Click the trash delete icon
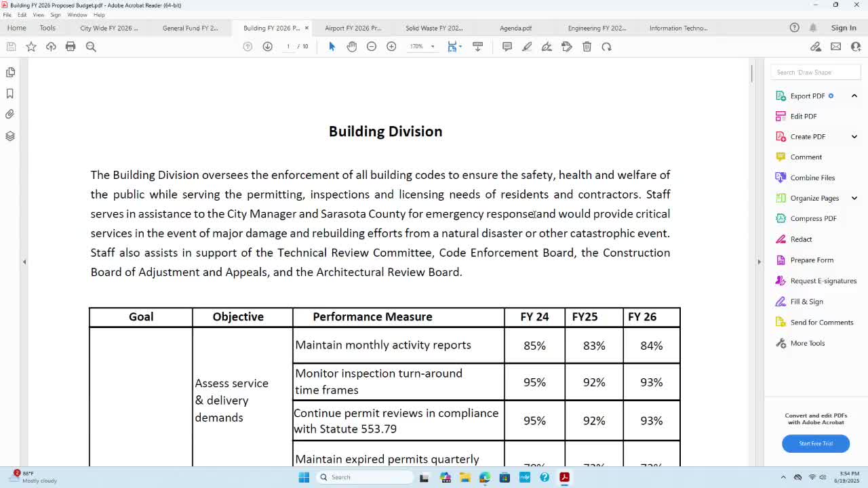The image size is (868, 488). coord(587,47)
